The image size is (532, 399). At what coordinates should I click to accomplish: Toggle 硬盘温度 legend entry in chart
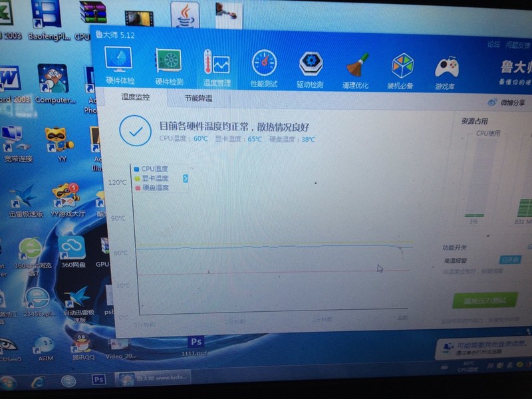pos(152,188)
